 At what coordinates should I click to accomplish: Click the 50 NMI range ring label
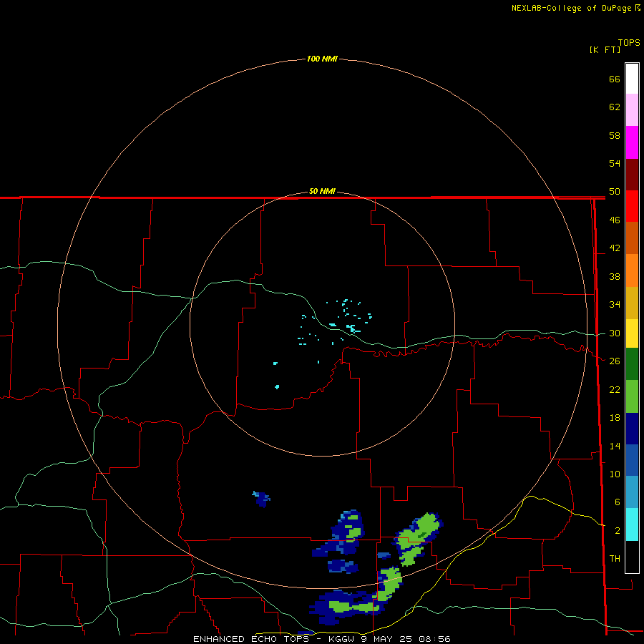pos(322,191)
